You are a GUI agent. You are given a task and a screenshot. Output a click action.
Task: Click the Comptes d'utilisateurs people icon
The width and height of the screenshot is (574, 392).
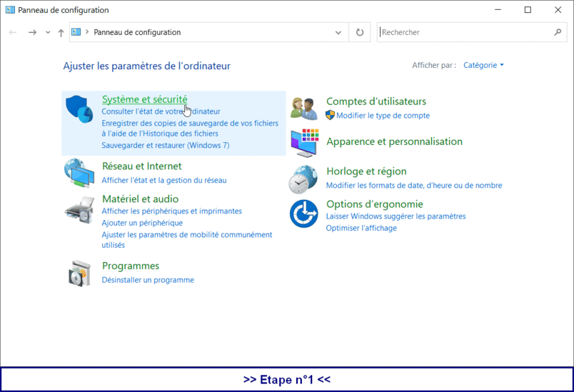(x=304, y=109)
